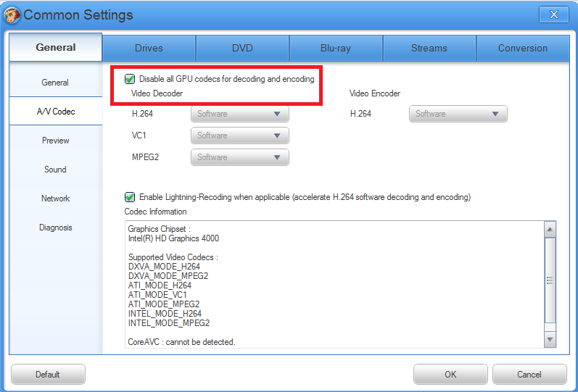
Task: Click the 'INTEL_MODE_MPEG2' codec line
Action: [169, 323]
